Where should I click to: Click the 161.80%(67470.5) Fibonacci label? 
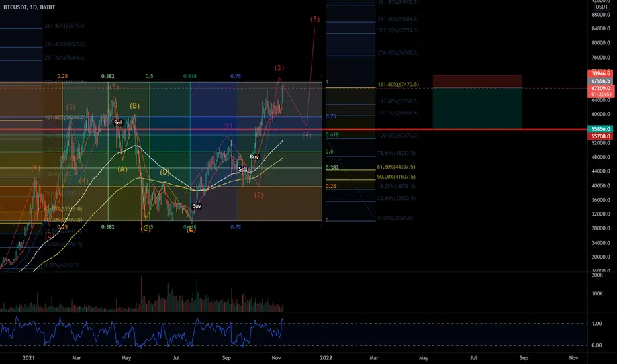tap(399, 85)
